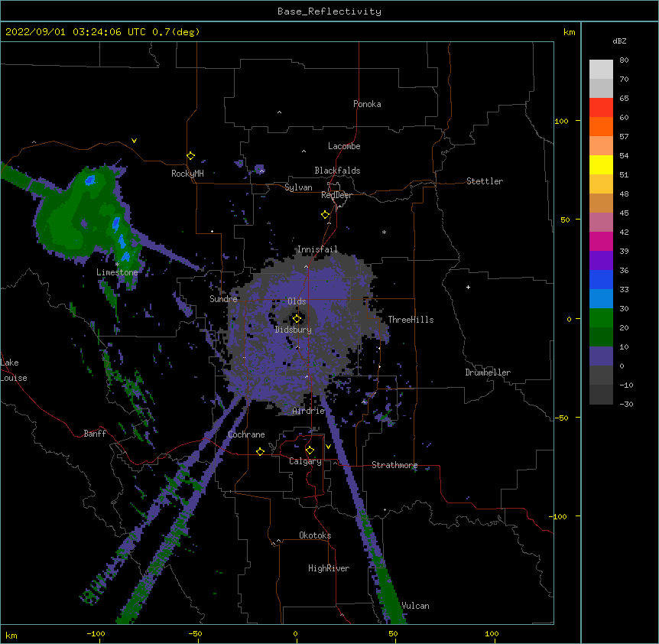
Task: Click the Sylvan label
Action: [298, 187]
